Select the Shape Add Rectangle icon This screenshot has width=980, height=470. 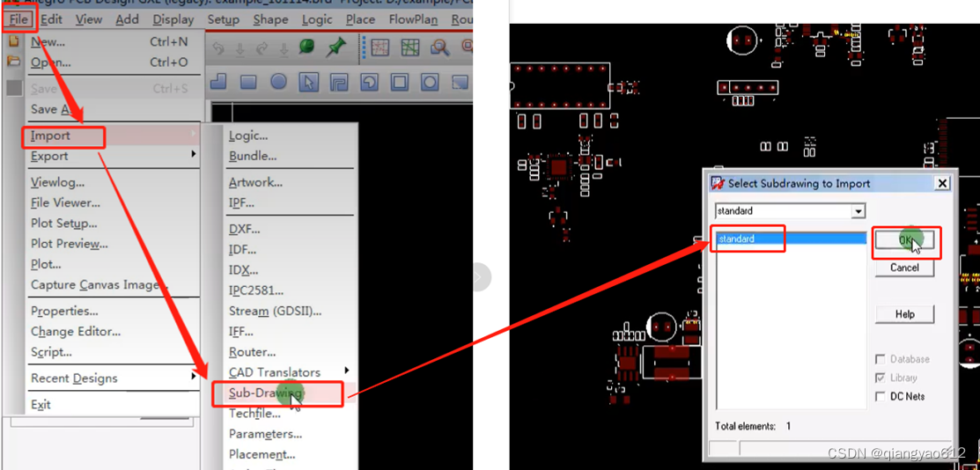point(248,82)
